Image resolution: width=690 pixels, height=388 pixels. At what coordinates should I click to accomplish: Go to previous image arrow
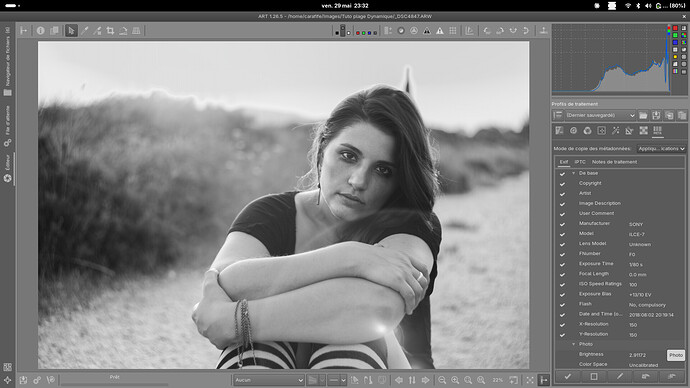point(399,380)
